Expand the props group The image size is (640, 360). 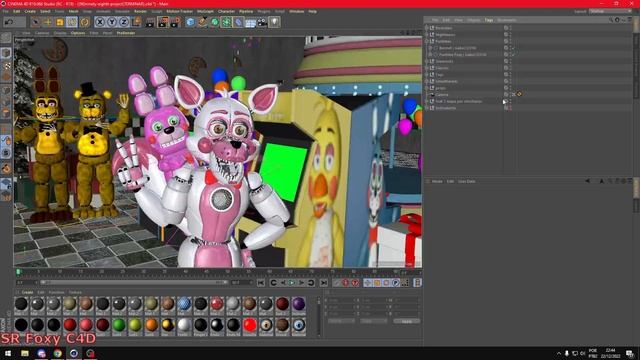pyautogui.click(x=427, y=88)
